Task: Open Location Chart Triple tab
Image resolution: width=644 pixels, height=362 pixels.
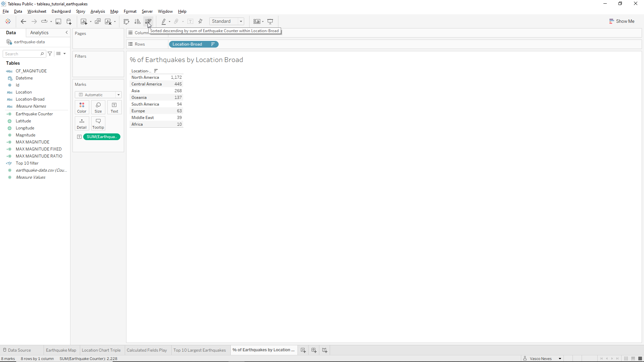Action: [x=101, y=350]
